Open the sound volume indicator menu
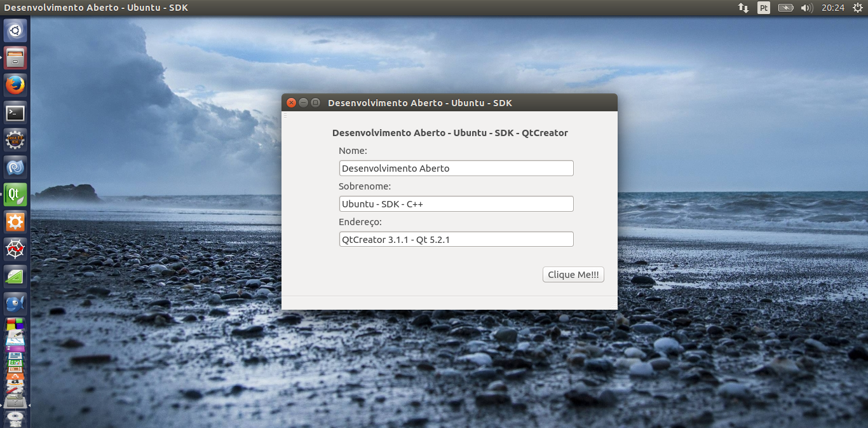The image size is (868, 428). coord(806,8)
